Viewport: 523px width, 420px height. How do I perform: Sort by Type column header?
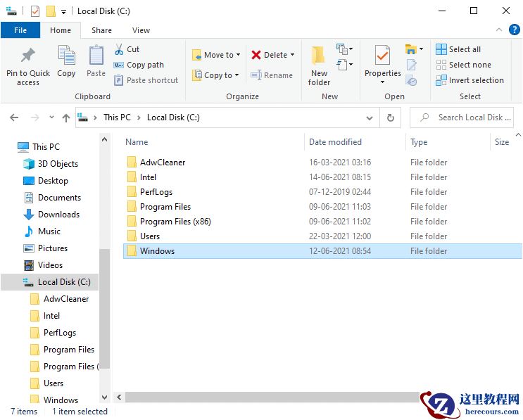[x=419, y=142]
